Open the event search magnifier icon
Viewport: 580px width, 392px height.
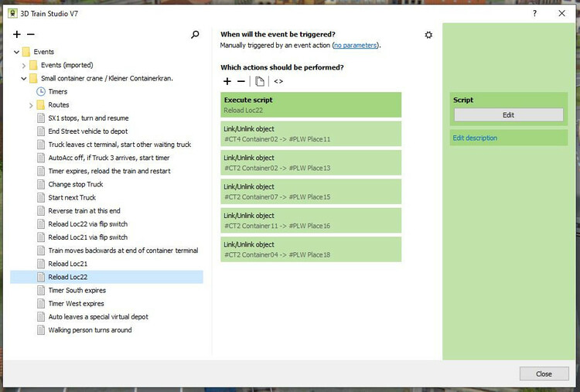click(195, 35)
